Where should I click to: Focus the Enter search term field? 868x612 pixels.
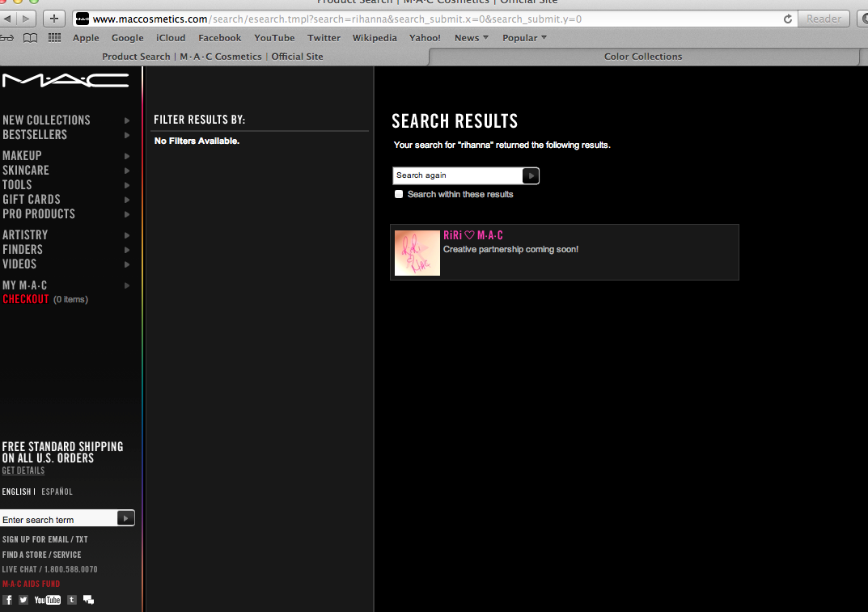pos(59,519)
